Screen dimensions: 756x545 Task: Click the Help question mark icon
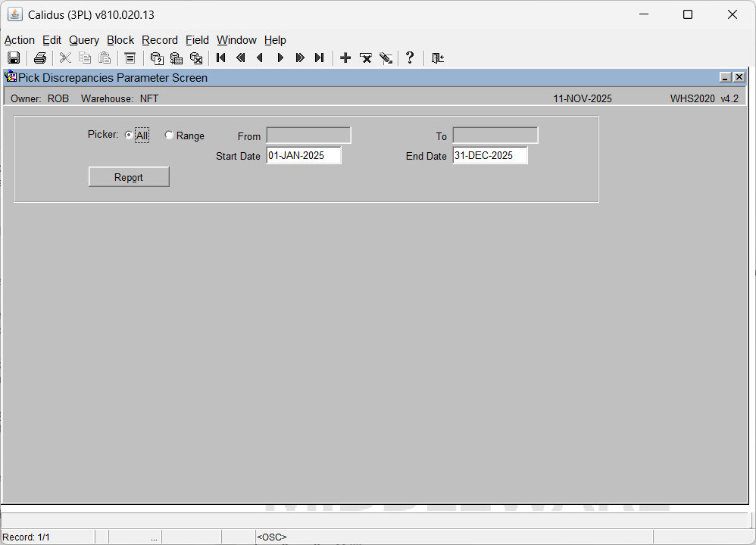[410, 58]
